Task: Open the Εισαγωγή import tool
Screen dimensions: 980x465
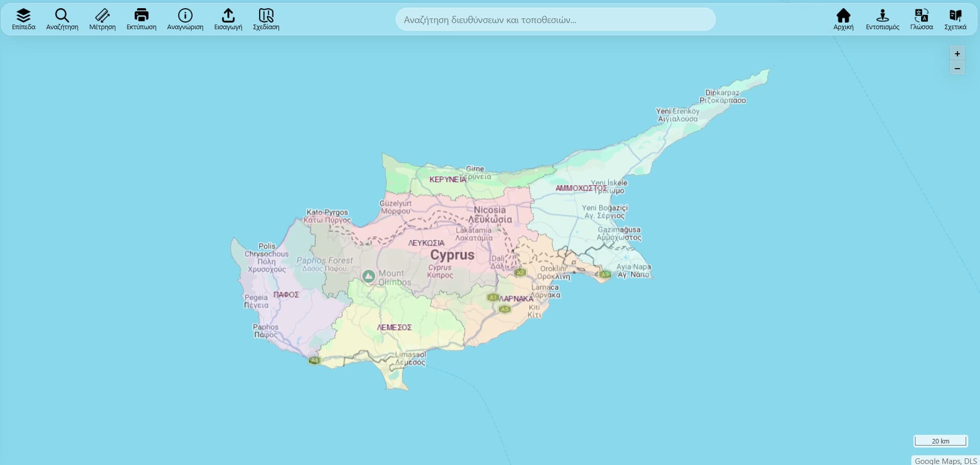Action: click(x=228, y=19)
